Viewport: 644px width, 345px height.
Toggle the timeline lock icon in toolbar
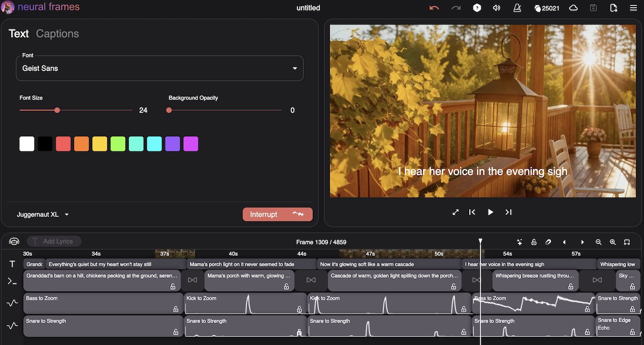click(x=534, y=242)
